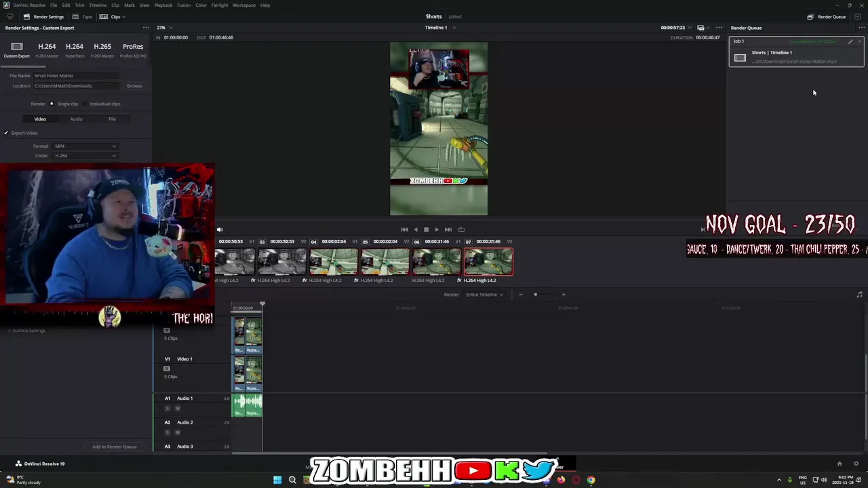Play the timeline in reverse

tap(416, 229)
